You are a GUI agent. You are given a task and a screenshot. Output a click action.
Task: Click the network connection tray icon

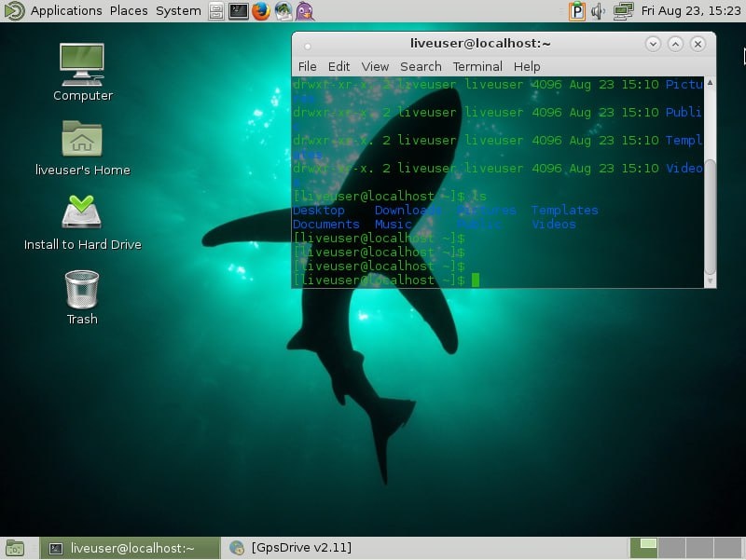tap(623, 11)
